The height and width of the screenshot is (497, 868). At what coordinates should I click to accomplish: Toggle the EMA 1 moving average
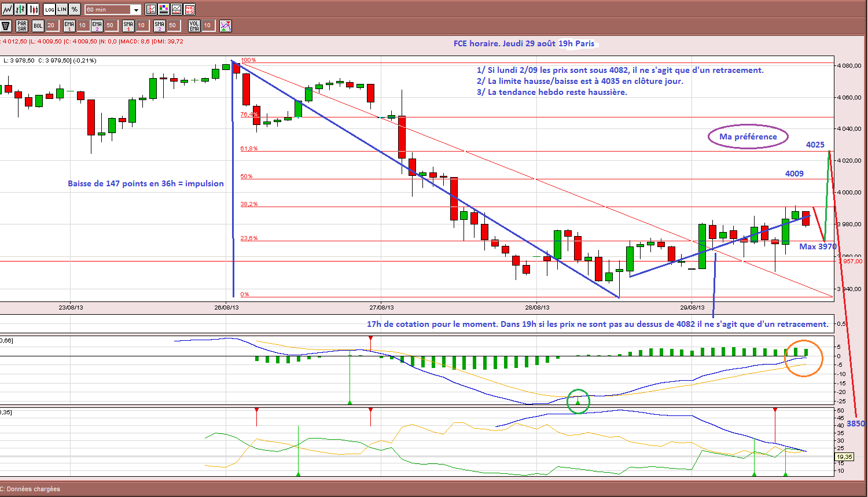click(x=69, y=25)
